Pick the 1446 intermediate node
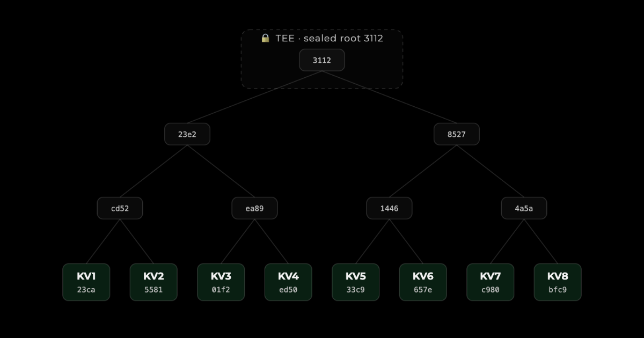 tap(389, 208)
